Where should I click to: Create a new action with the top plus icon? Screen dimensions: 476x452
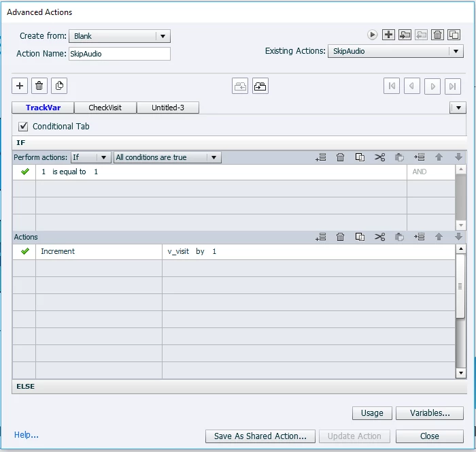click(x=388, y=35)
